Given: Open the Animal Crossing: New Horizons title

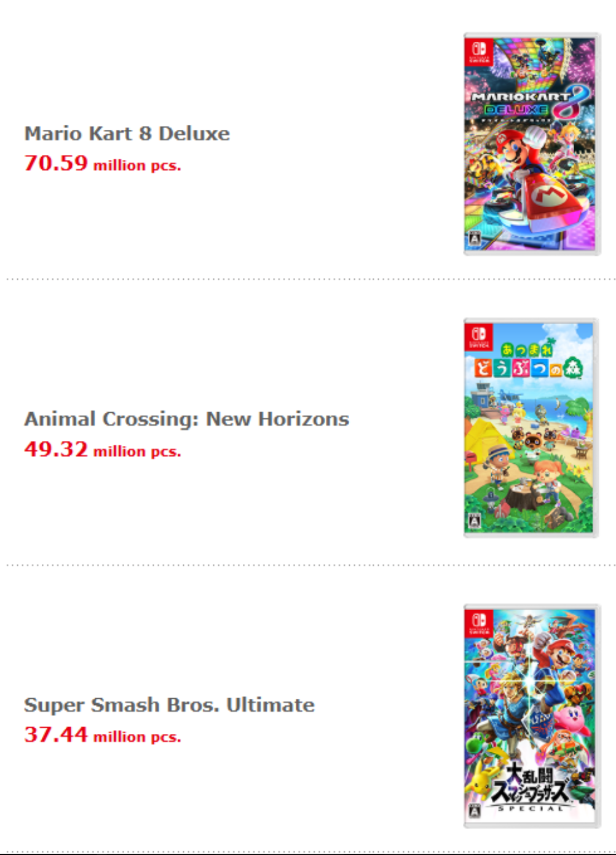Looking at the screenshot, I should pos(186,419).
